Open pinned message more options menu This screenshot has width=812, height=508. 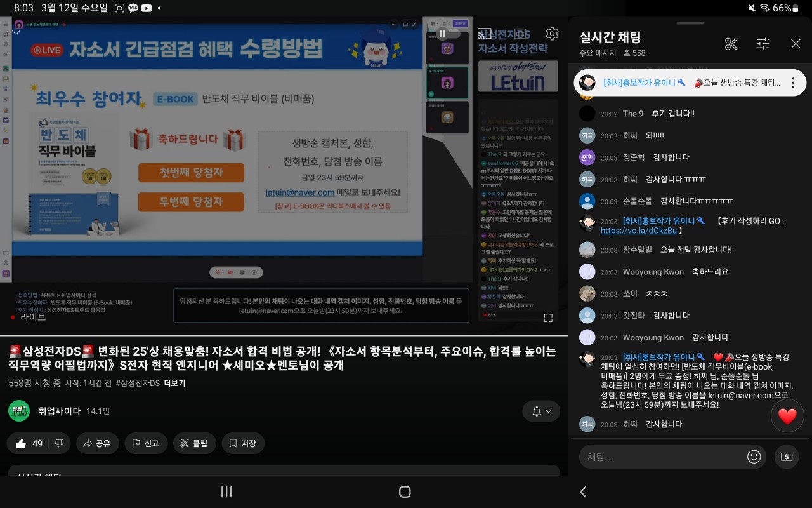tap(792, 83)
